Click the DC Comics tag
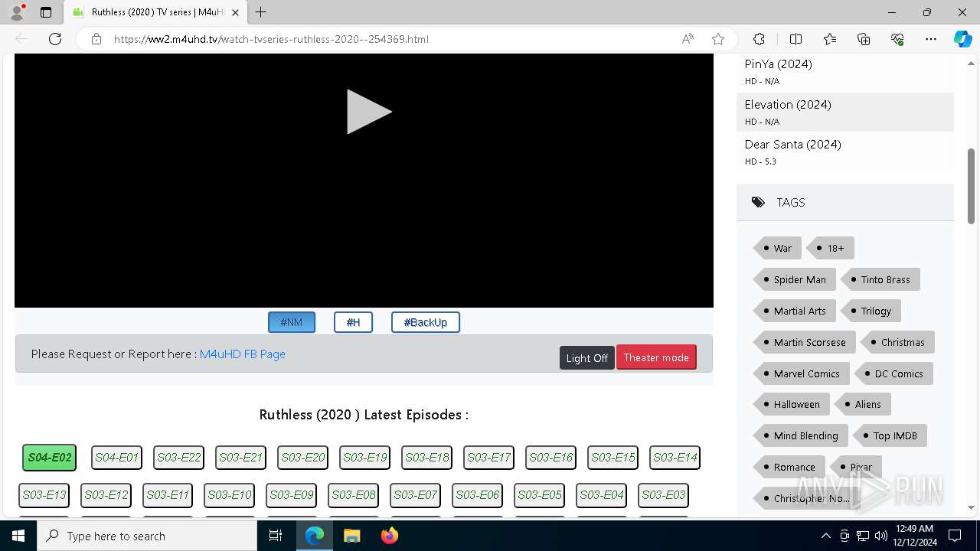Screen dimensions: 980x551 pyautogui.click(x=894, y=373)
